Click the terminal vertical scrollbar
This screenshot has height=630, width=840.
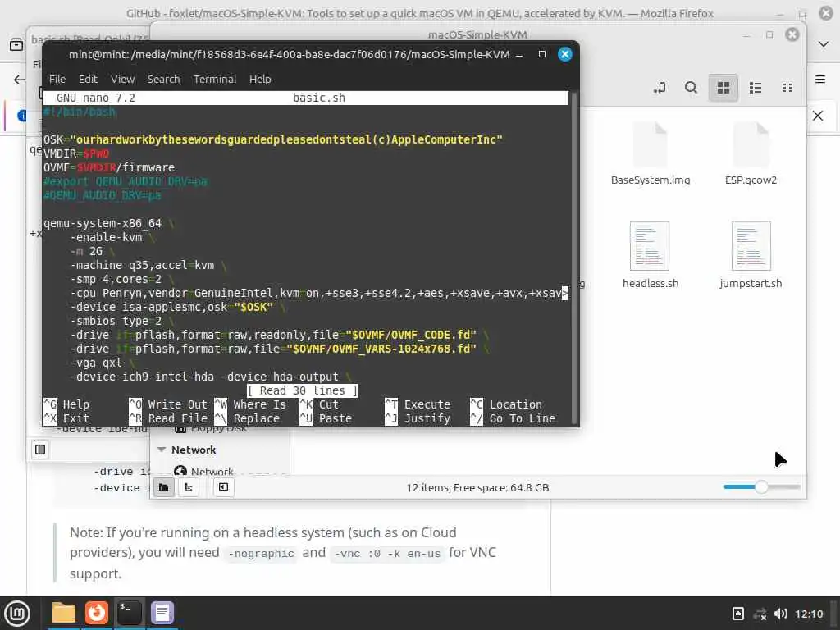[x=573, y=257]
